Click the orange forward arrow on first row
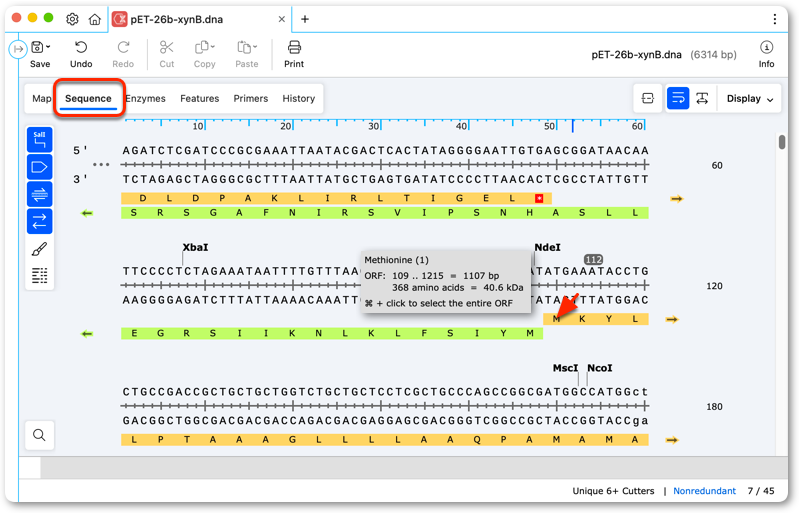Viewport: 799px width, 513px height. click(x=676, y=199)
